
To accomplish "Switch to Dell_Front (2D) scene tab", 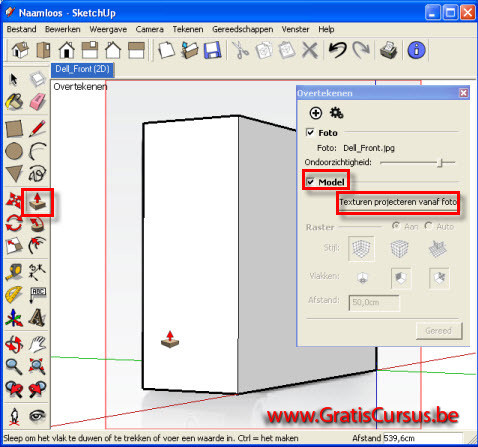I will [82, 69].
